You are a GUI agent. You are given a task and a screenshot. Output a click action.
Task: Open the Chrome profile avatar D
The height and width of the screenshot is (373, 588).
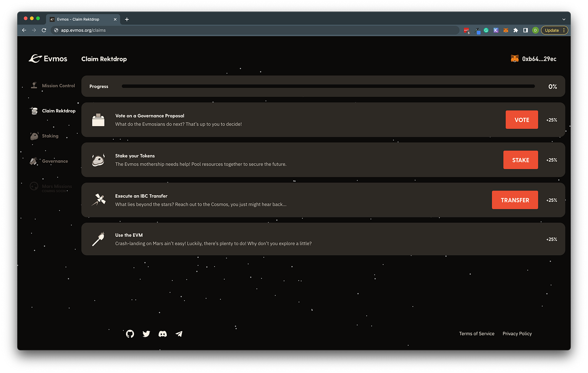535,30
